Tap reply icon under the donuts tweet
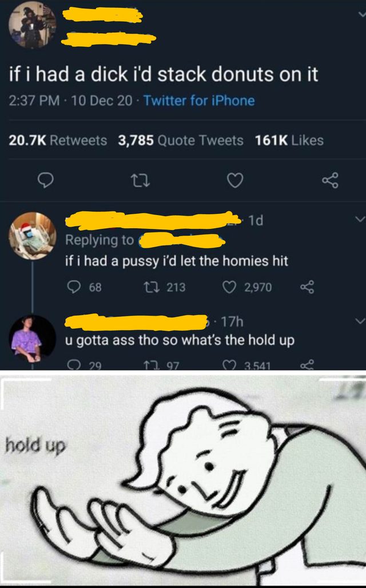The width and height of the screenshot is (366, 588). [x=46, y=180]
